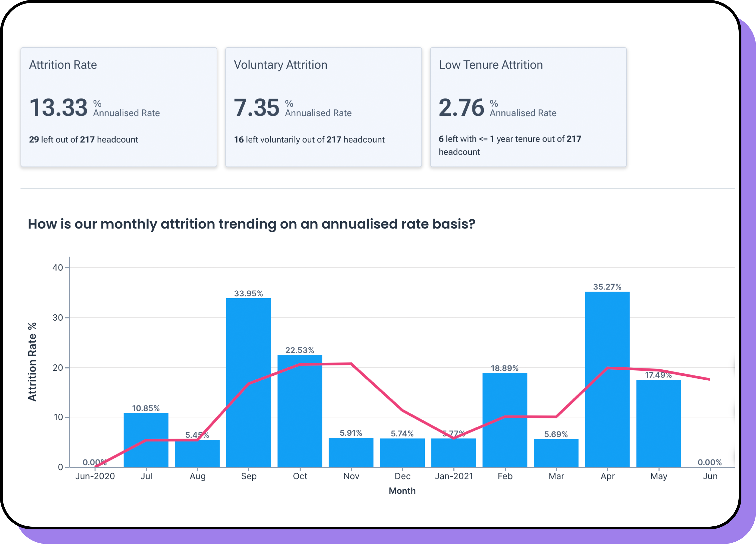Click the pink trend line peak at Nov
The image size is (756, 544).
351,364
